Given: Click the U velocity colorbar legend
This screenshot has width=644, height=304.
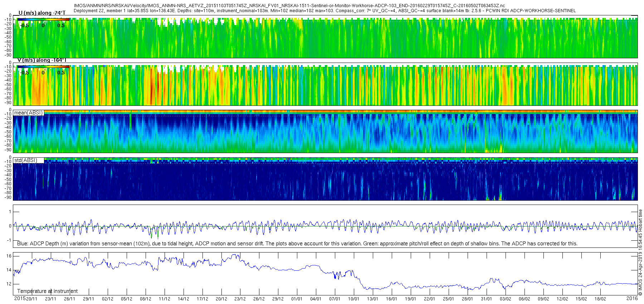Looking at the screenshot, I should [43, 23].
